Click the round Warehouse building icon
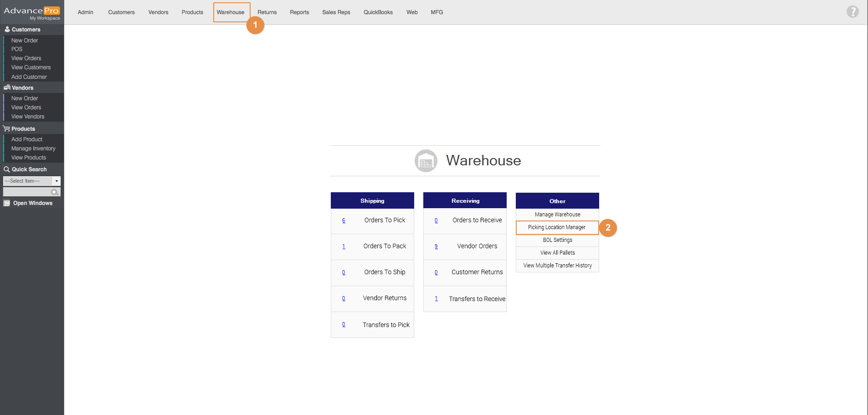Screen dimensions: 868x415 [426, 161]
